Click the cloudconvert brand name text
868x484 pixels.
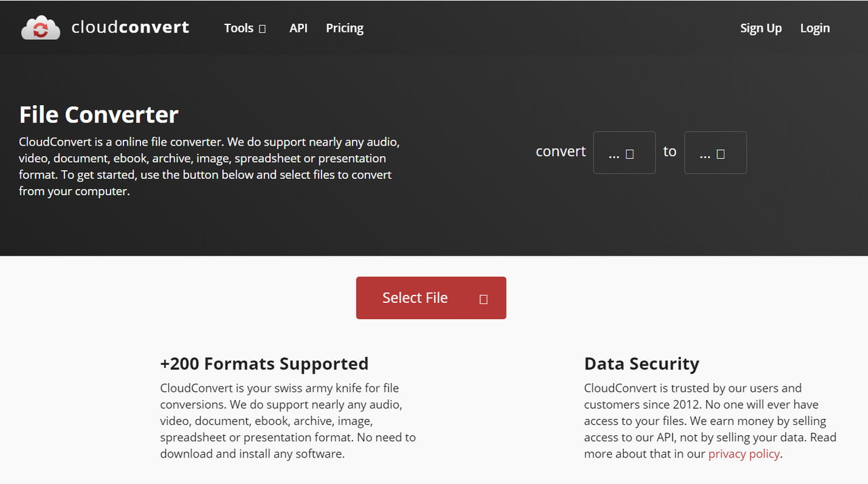click(130, 28)
